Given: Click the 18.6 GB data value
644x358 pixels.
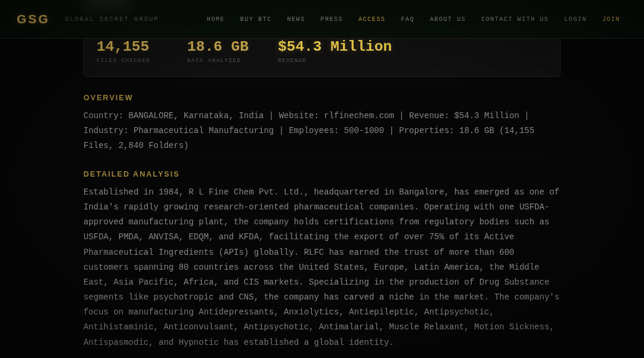Looking at the screenshot, I should tap(218, 47).
